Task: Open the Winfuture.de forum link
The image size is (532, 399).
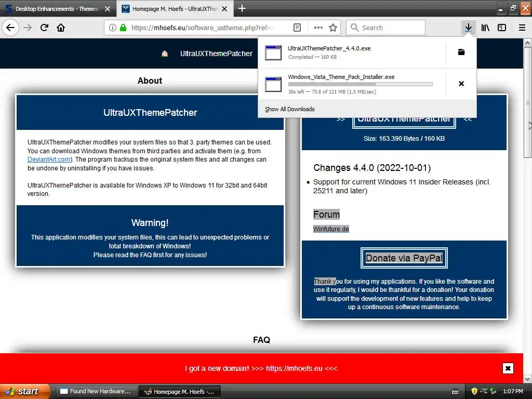Action: pyautogui.click(x=331, y=229)
